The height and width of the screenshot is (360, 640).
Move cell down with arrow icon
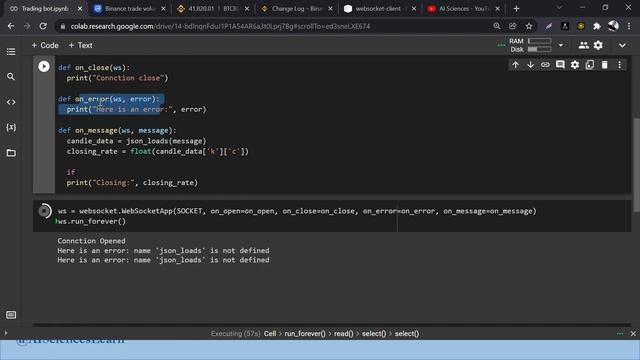click(530, 65)
